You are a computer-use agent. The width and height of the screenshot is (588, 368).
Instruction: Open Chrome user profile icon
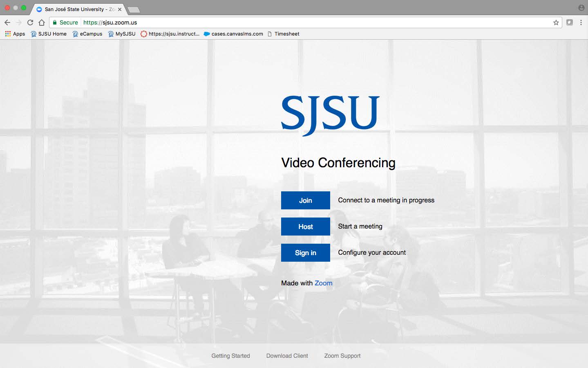581,8
